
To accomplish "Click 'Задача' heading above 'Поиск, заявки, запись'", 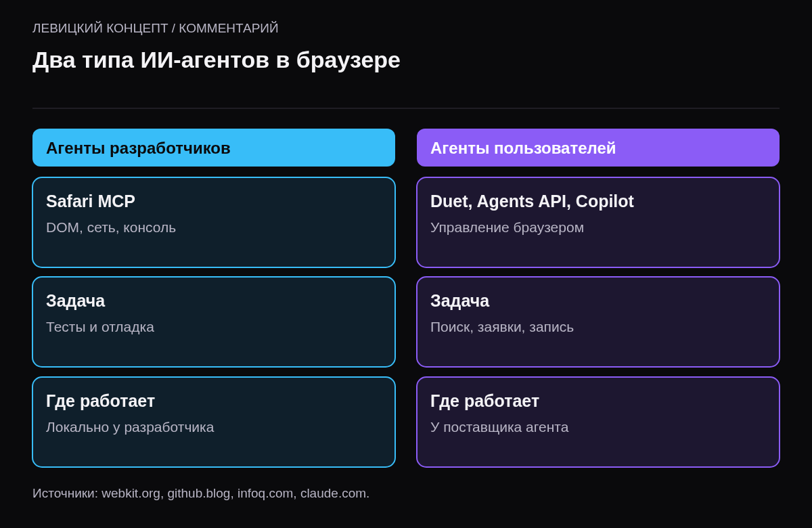I will [460, 301].
